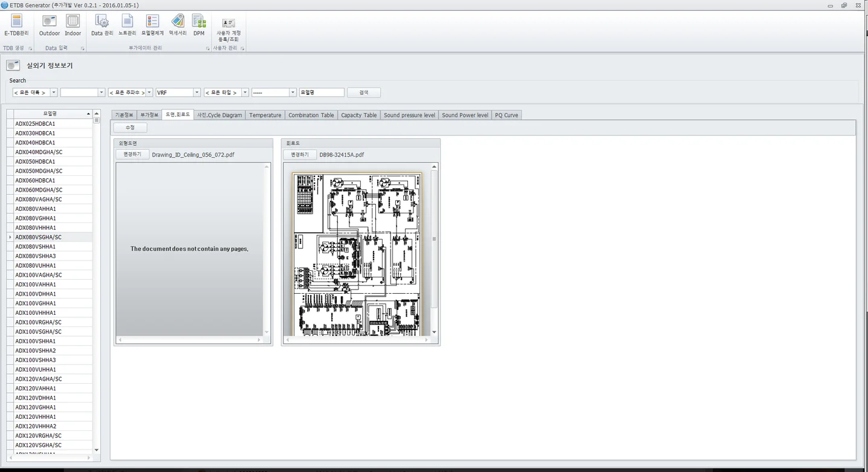Screen dimensions: 868x472
Task: Click the 사용자 관리 group launcher icon
Action: pos(242,48)
